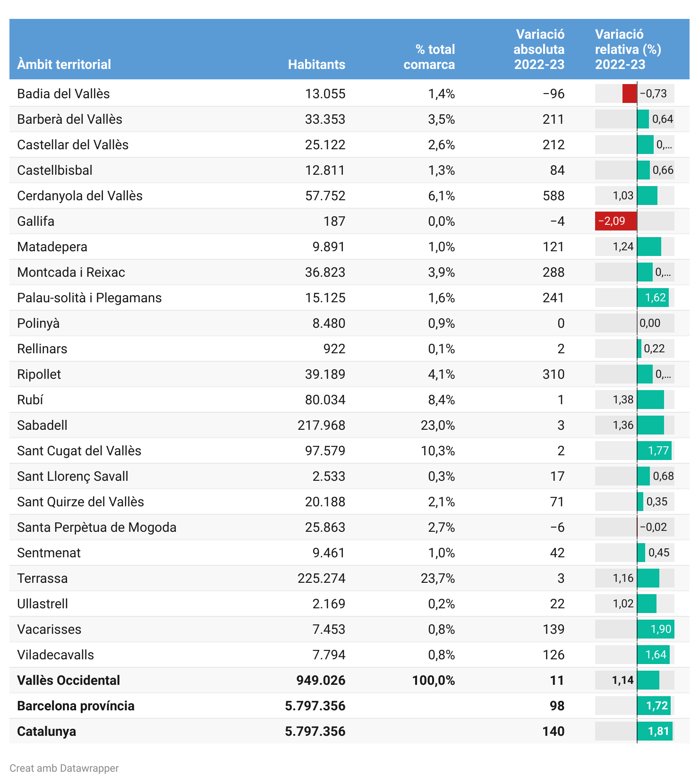Click the Cerdanyola del Vallès absolute variation 588
Viewport: 699px width, 784px height.
pos(554,196)
